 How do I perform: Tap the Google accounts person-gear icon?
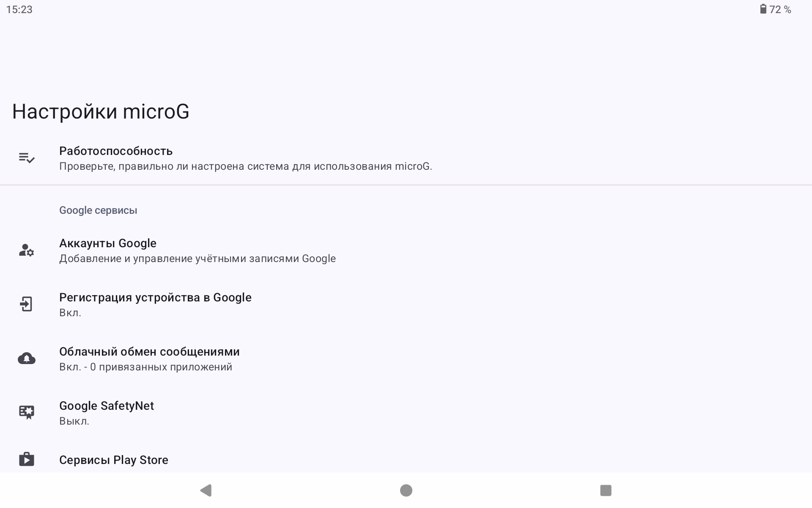coord(26,250)
